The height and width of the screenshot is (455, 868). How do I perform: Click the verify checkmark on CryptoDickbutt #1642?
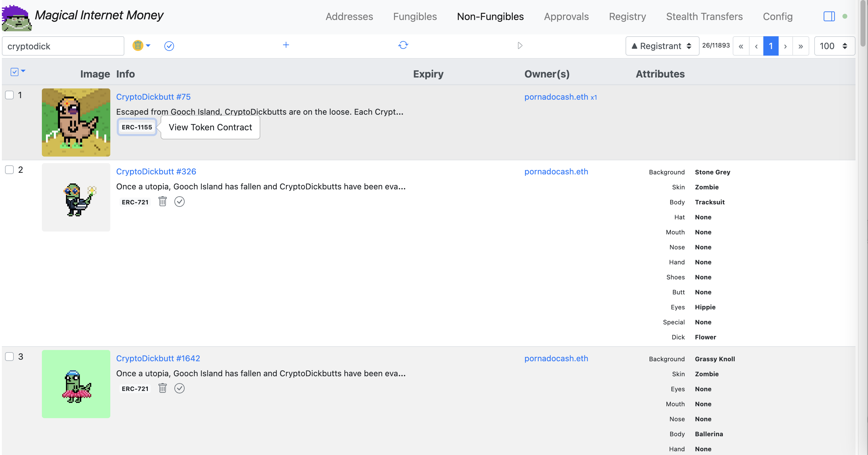point(180,388)
